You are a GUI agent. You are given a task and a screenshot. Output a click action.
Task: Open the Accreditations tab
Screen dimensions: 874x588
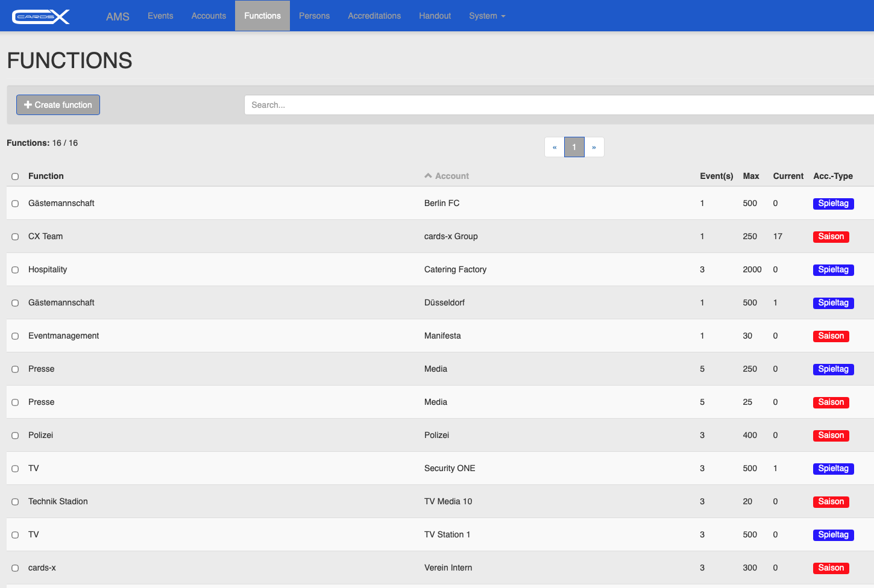(374, 16)
